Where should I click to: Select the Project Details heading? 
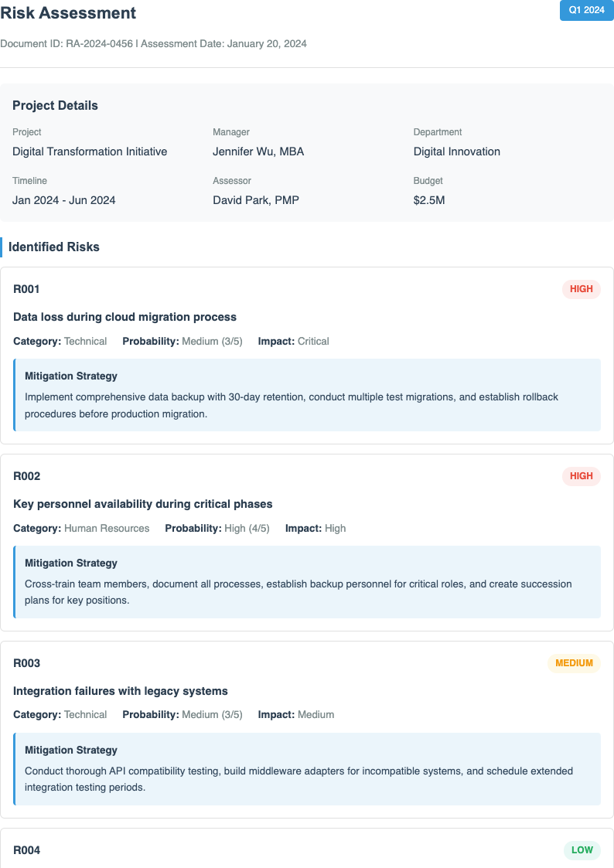tap(55, 106)
